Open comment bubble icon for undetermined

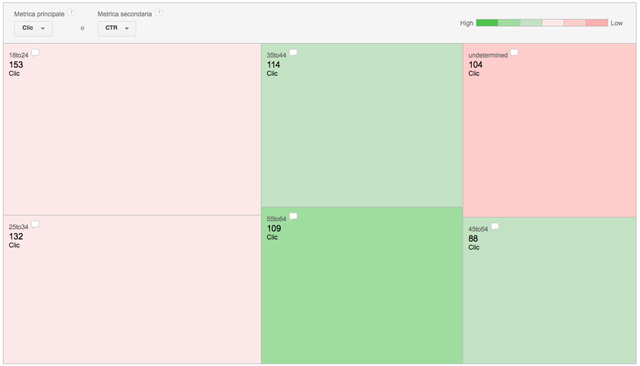[x=514, y=53]
